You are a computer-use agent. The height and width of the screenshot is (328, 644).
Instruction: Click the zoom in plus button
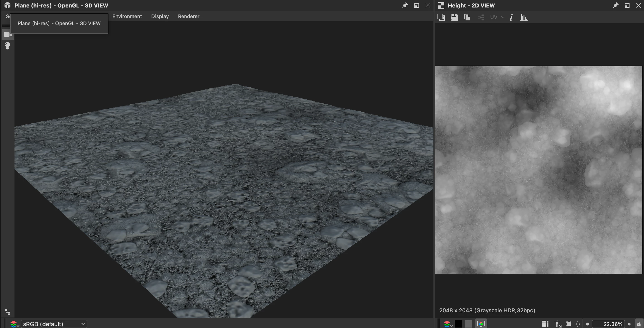point(629,324)
